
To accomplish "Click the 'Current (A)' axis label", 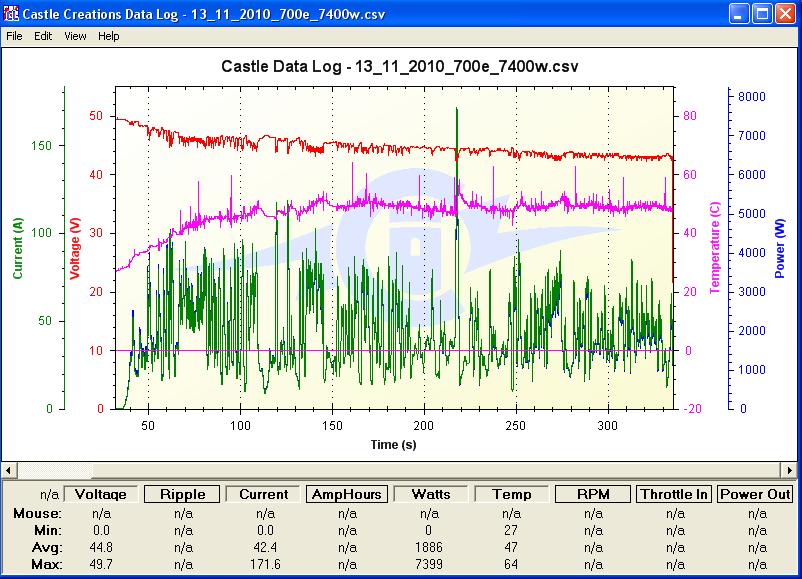I will click(18, 249).
